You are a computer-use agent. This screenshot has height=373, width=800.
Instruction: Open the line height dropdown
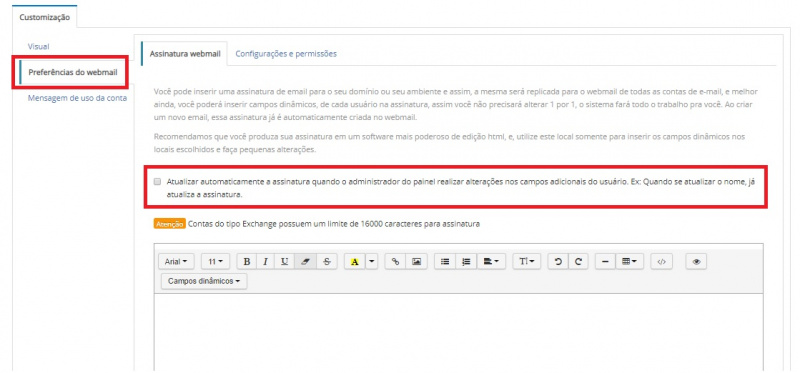[x=527, y=261]
